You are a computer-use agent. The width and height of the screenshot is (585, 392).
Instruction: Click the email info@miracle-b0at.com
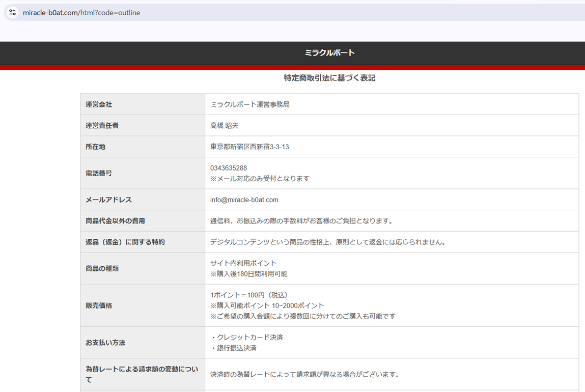[244, 200]
